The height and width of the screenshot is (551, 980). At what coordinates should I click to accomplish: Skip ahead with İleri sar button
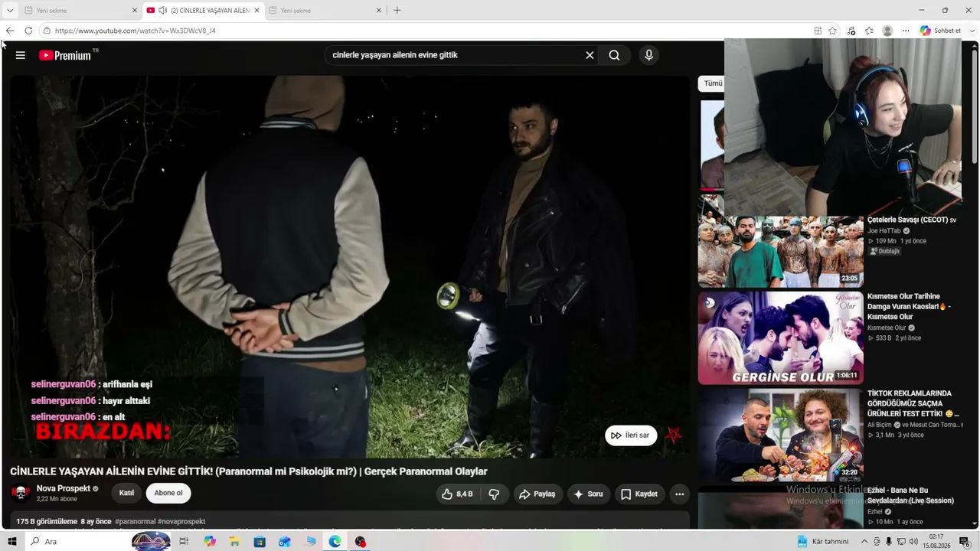click(x=631, y=435)
